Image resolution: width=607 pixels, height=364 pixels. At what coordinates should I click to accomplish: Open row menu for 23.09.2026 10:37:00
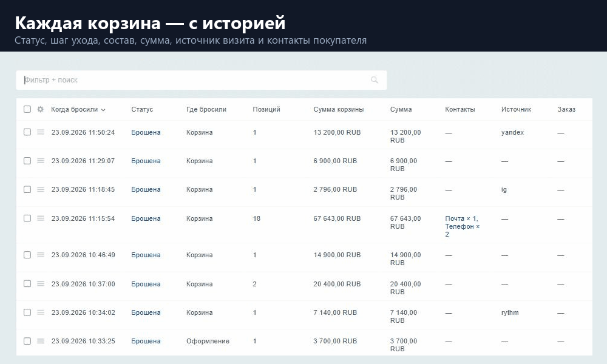pos(41,283)
